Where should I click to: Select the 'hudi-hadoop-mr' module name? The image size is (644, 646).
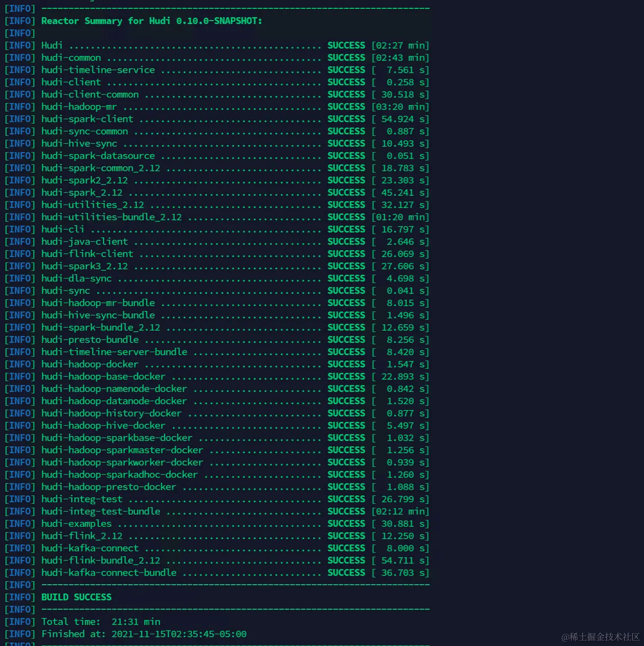click(x=79, y=106)
